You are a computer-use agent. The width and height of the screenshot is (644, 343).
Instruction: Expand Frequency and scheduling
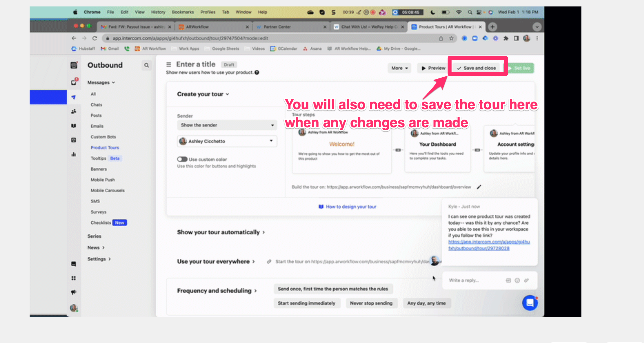(x=217, y=291)
